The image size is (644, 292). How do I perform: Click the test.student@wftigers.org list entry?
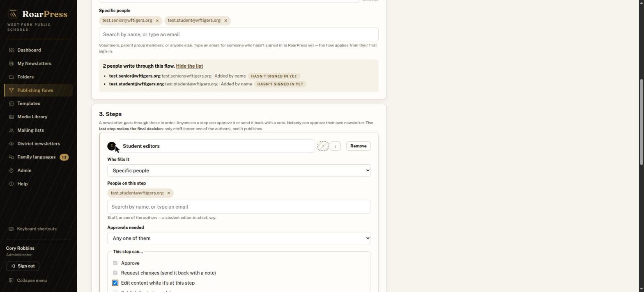point(208,84)
